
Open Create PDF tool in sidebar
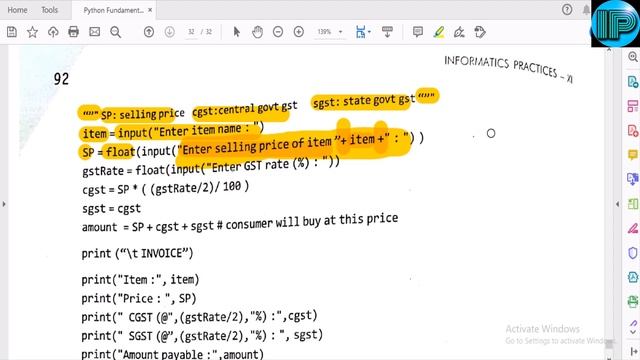633,131
